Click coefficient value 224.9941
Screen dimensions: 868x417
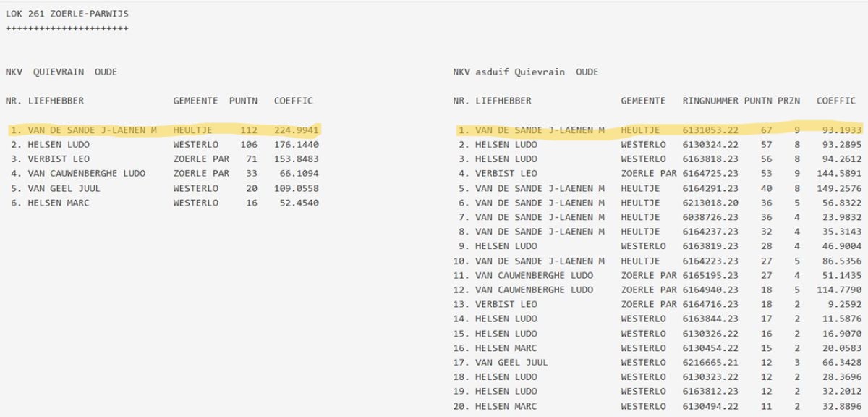tap(296, 130)
